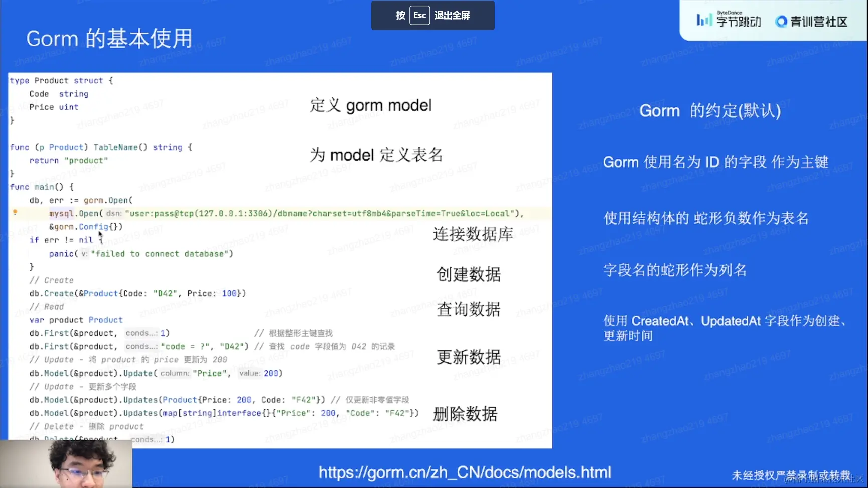Click the 青训营社区 logo
This screenshot has width=868, height=488.
pyautogui.click(x=811, y=22)
